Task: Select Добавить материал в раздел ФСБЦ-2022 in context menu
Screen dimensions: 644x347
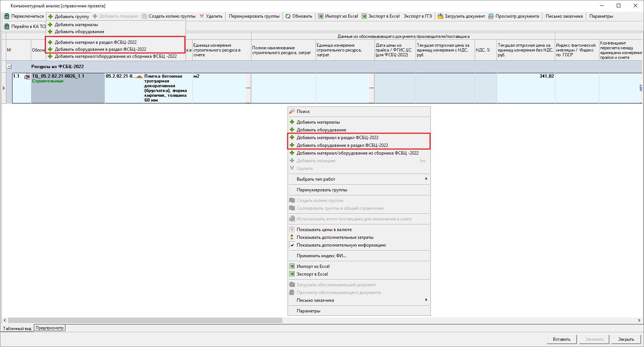Action: pos(337,138)
